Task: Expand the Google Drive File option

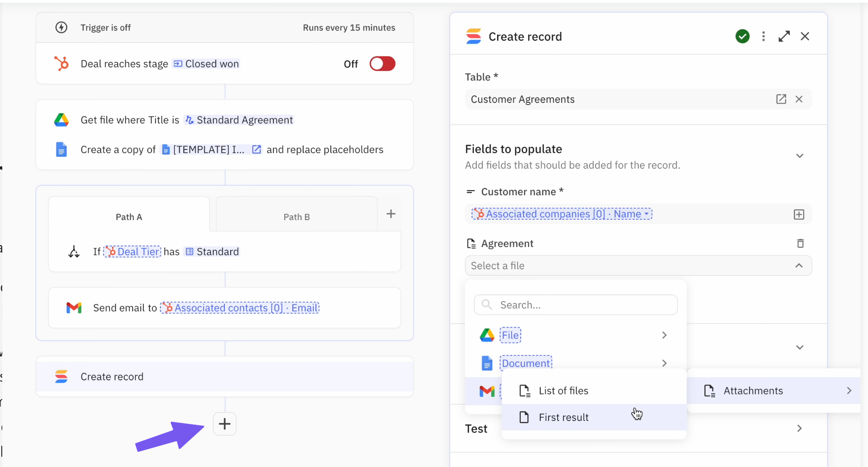Action: coord(576,335)
